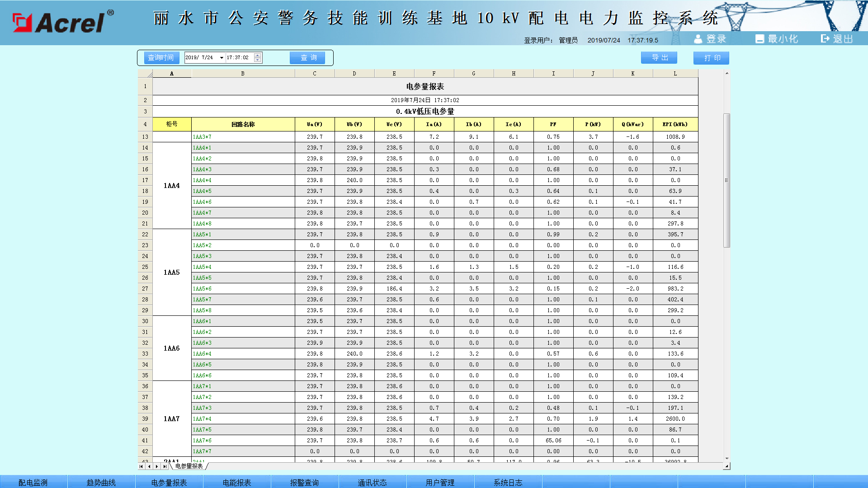The height and width of the screenshot is (488, 868).
Task: Select the 电参量报表 sheet tab
Action: 189,466
